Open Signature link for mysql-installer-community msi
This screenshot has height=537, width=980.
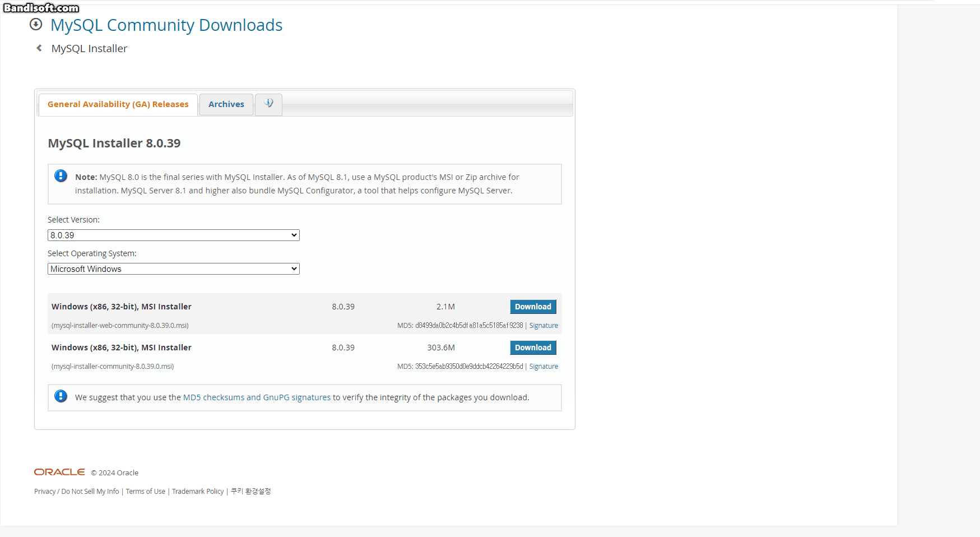tap(544, 367)
